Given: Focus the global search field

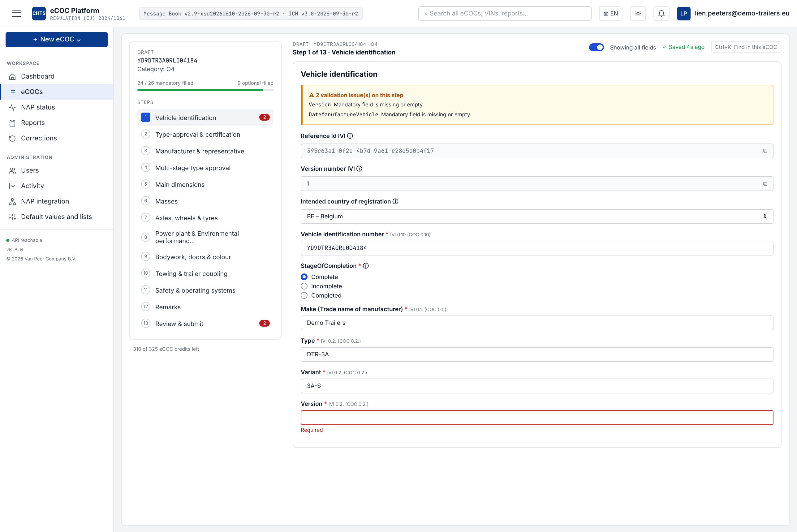Looking at the screenshot, I should click(505, 14).
